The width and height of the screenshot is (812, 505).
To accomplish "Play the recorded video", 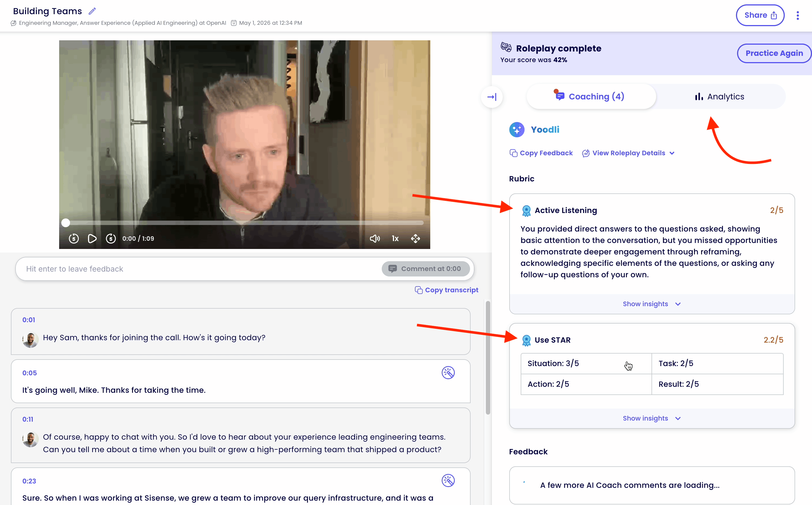I will (x=92, y=239).
